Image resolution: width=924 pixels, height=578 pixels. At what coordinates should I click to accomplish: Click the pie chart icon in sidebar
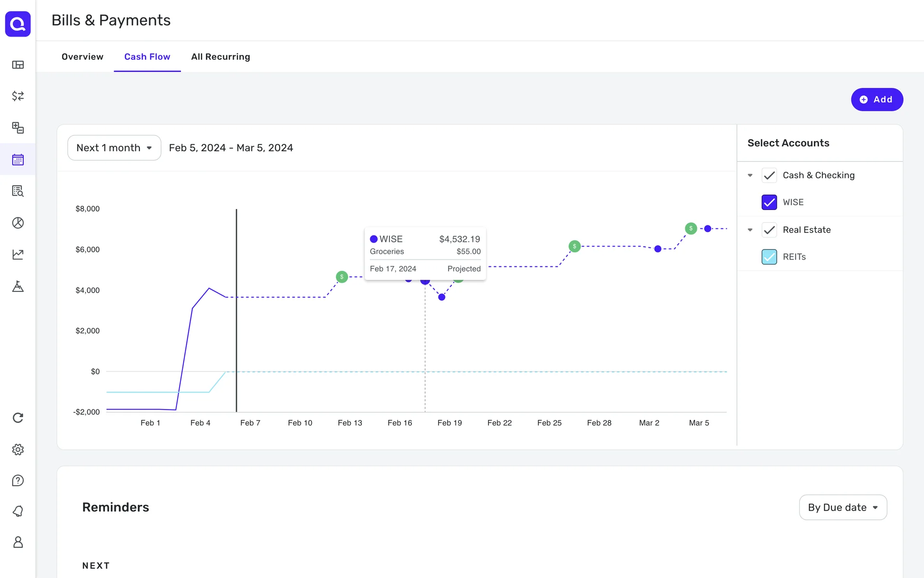click(x=18, y=223)
